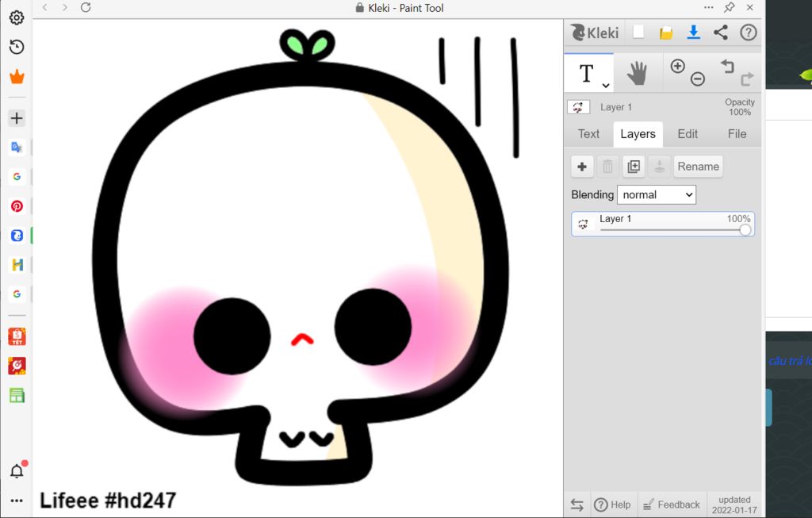Open the Feedback link
The width and height of the screenshot is (812, 518).
(672, 505)
